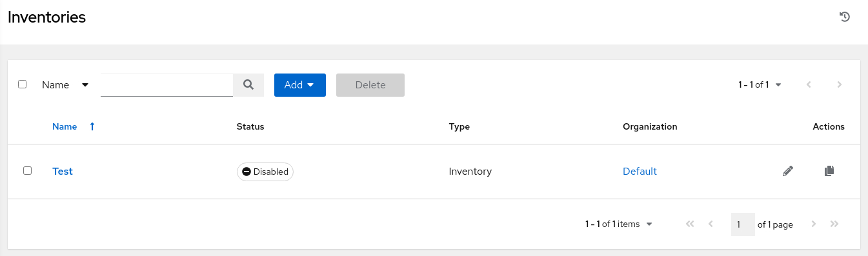
Task: Expand the Add dropdown button
Action: [300, 85]
